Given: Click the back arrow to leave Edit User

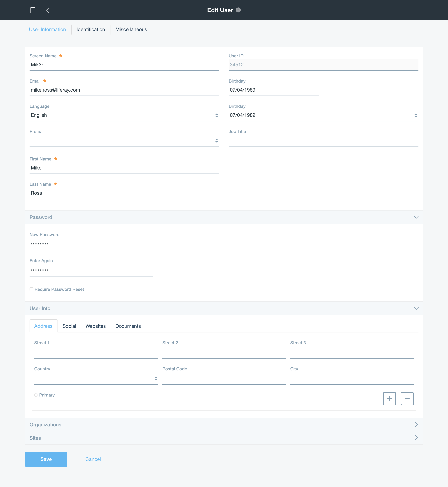Looking at the screenshot, I should click(x=47, y=10).
